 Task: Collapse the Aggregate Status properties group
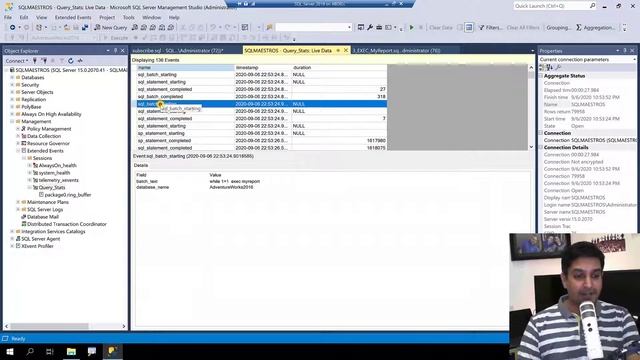[541, 76]
